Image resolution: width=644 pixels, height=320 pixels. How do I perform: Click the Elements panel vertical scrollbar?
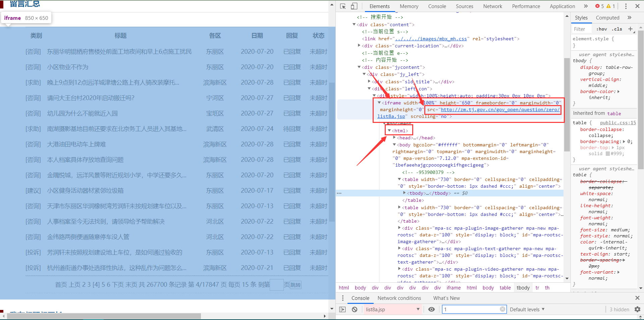[567, 104]
